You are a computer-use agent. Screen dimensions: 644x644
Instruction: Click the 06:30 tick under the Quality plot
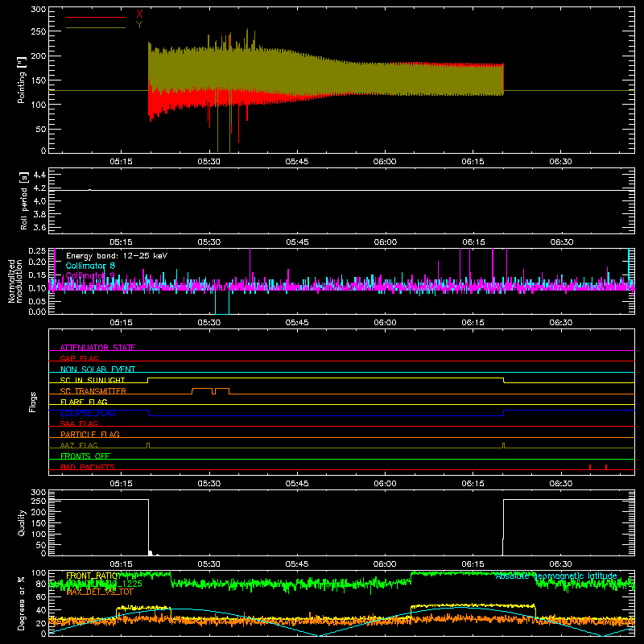coord(560,564)
